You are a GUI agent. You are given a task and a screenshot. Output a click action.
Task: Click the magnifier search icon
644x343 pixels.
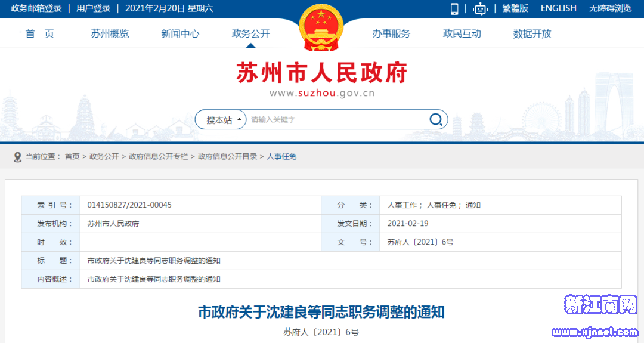coord(436,119)
